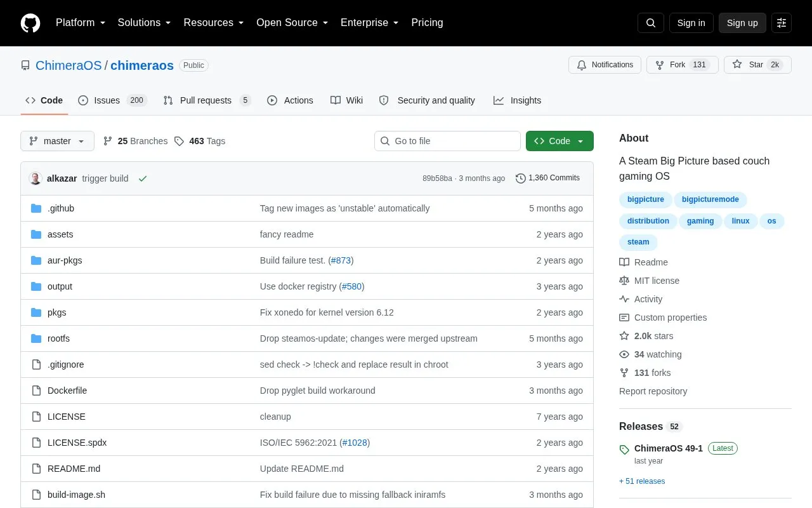Screen dimensions: 812x508
Task: Open the Pricing page
Action: point(427,23)
